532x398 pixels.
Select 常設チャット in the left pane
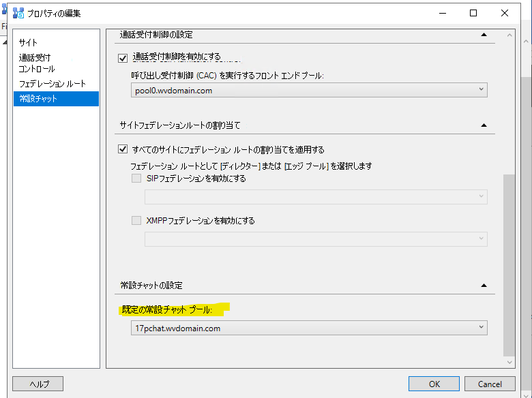(57, 99)
